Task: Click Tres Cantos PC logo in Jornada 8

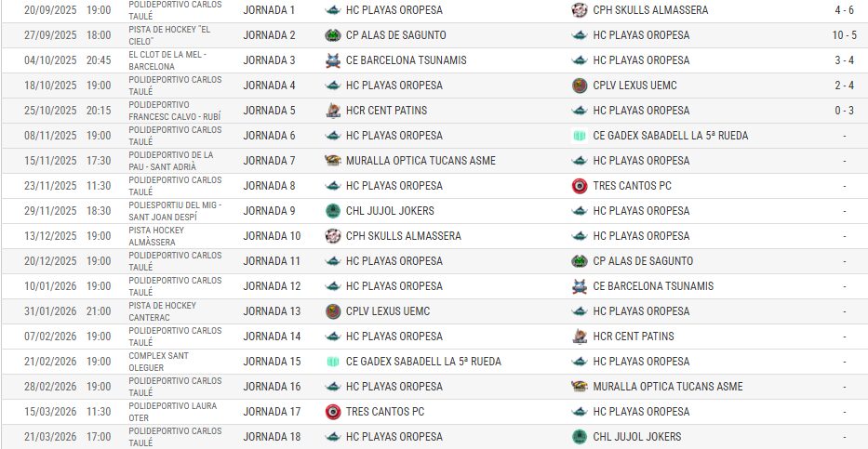Action: coord(580,186)
